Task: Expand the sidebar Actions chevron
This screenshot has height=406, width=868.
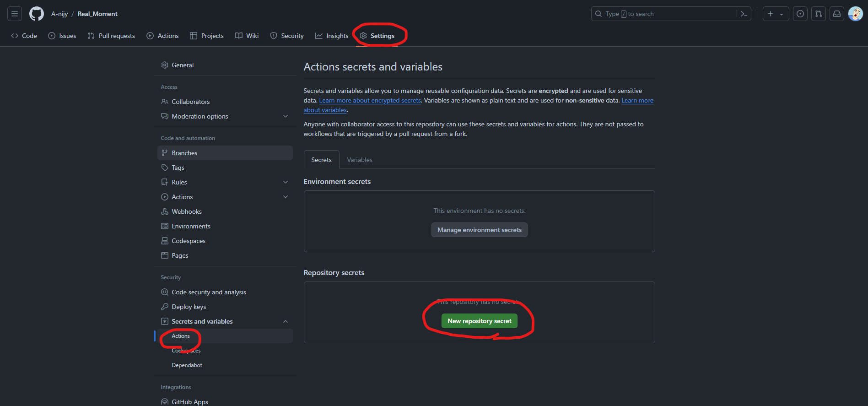Action: point(286,197)
